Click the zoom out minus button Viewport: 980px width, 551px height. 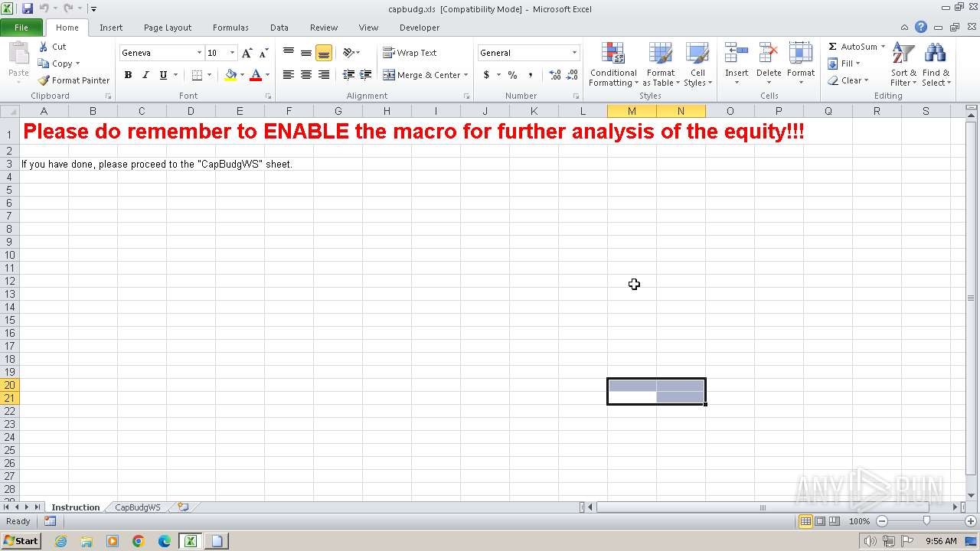pyautogui.click(x=881, y=521)
